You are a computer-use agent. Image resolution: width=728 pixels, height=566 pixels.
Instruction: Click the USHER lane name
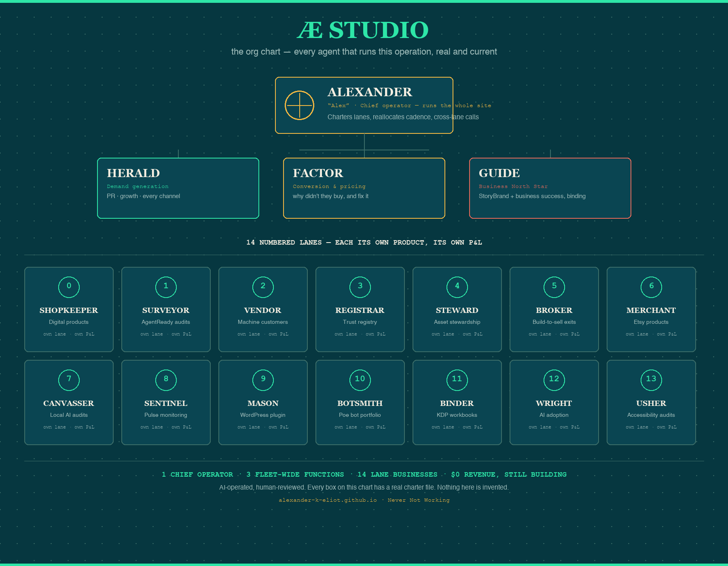coord(651,403)
